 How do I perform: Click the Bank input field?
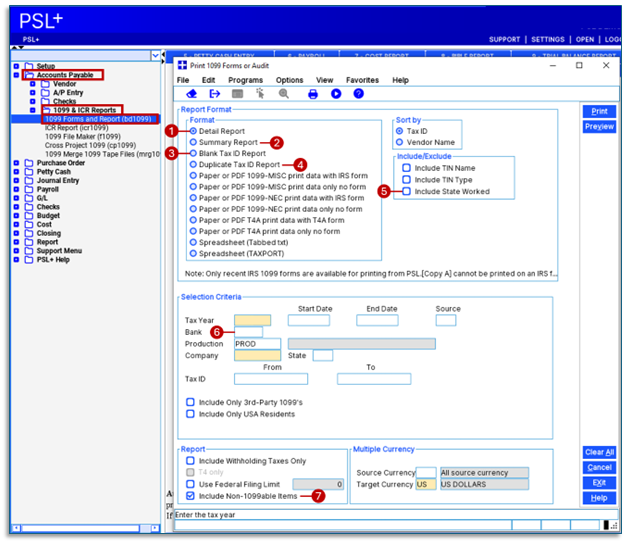(248, 332)
